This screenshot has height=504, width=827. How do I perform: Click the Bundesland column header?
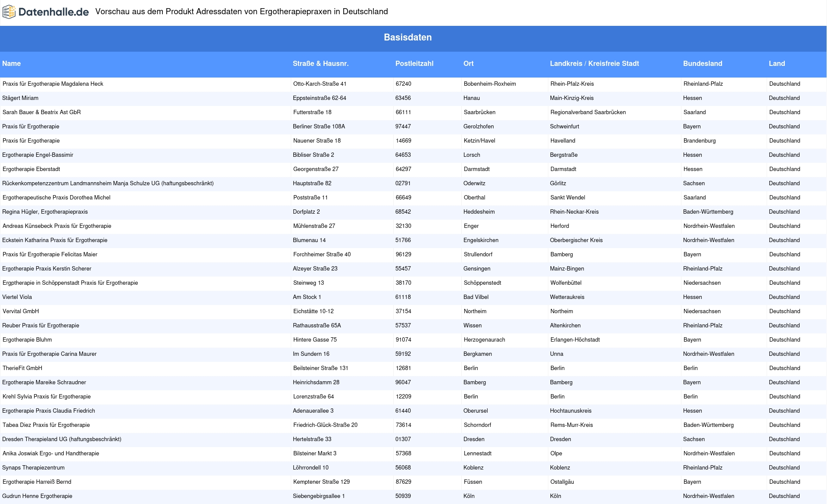pyautogui.click(x=703, y=63)
